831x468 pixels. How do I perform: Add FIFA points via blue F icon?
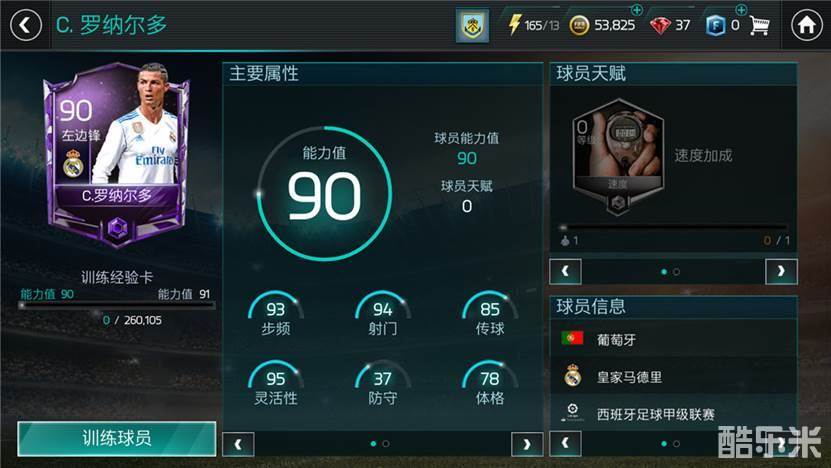(x=715, y=25)
